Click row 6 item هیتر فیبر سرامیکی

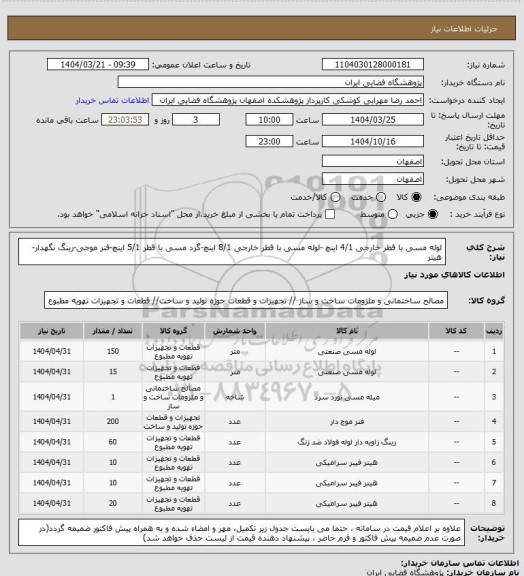pyautogui.click(x=347, y=463)
